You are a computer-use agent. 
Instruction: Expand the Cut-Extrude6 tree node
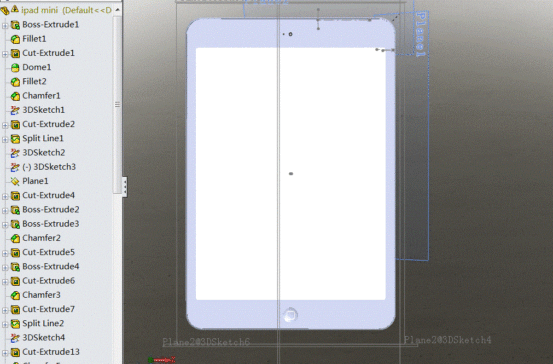pyautogui.click(x=5, y=281)
